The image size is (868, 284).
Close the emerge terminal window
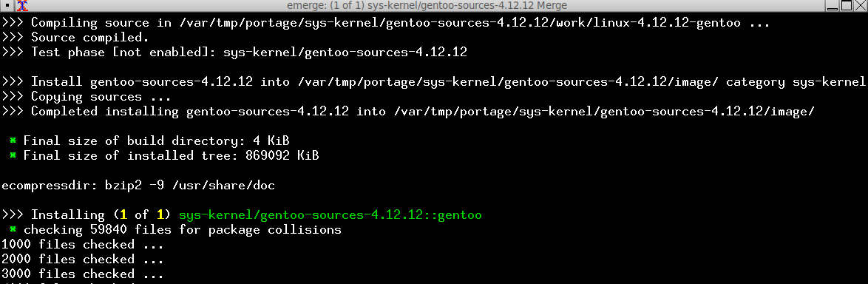coord(861,5)
